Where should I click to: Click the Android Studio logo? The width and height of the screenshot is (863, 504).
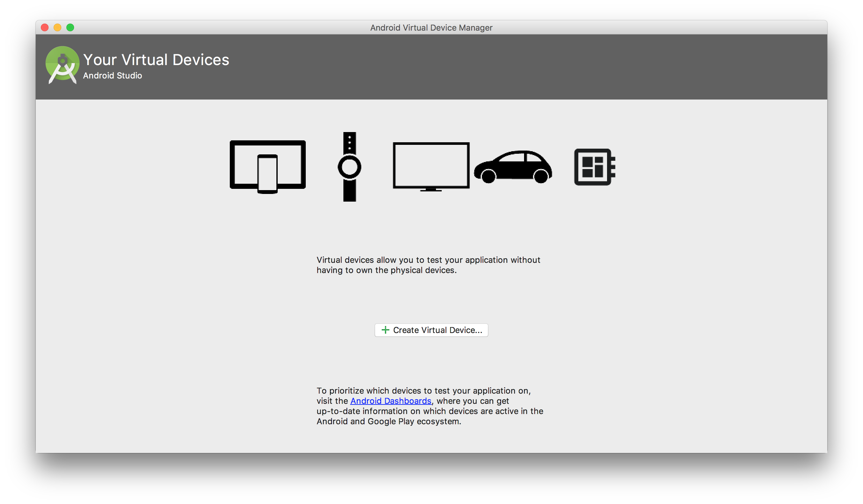(x=63, y=65)
